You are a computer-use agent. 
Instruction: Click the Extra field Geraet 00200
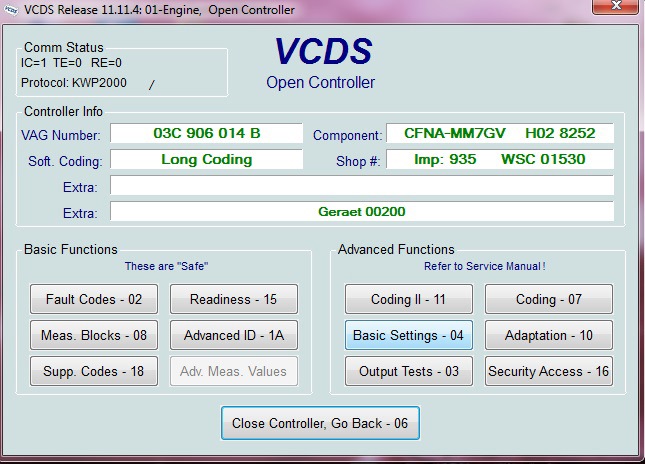tap(362, 211)
